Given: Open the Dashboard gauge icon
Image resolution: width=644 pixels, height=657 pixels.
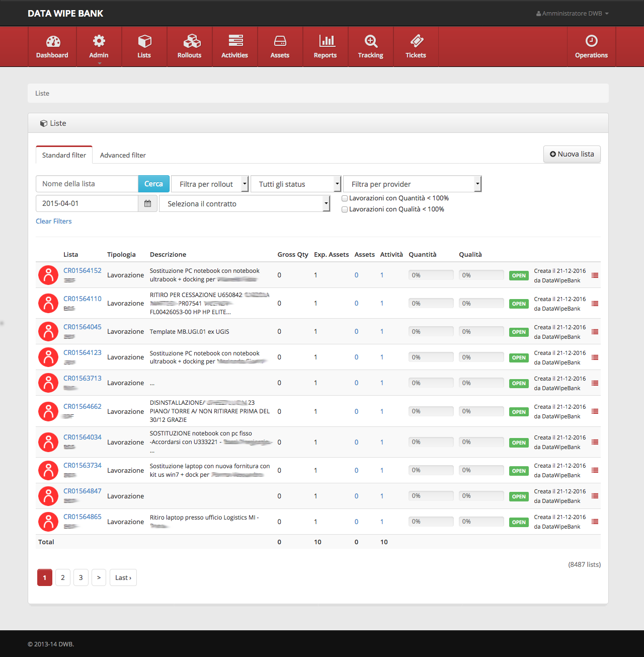Looking at the screenshot, I should [x=53, y=41].
